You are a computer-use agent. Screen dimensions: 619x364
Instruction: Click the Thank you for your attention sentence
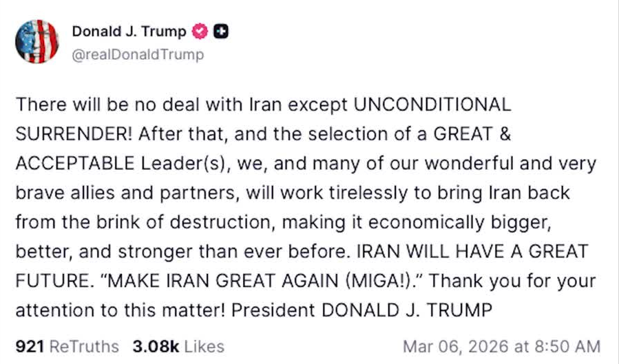pyautogui.click(x=513, y=281)
